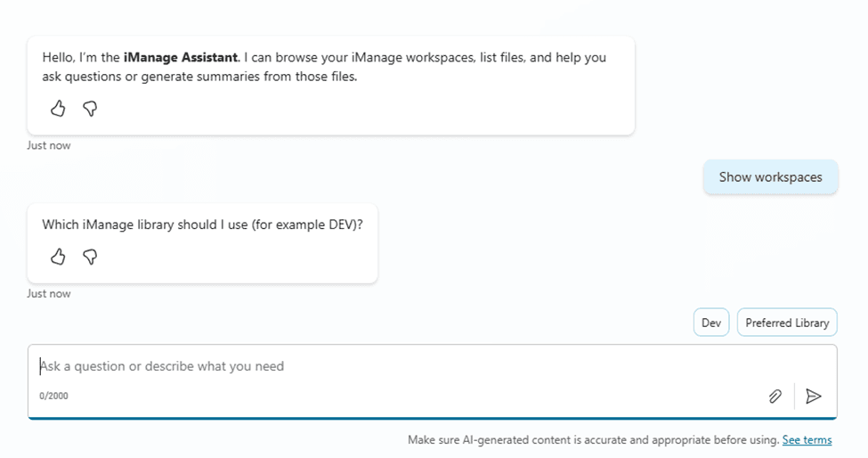Click the Which iManage library question text
Screen dimensions: 868x458
(202, 225)
